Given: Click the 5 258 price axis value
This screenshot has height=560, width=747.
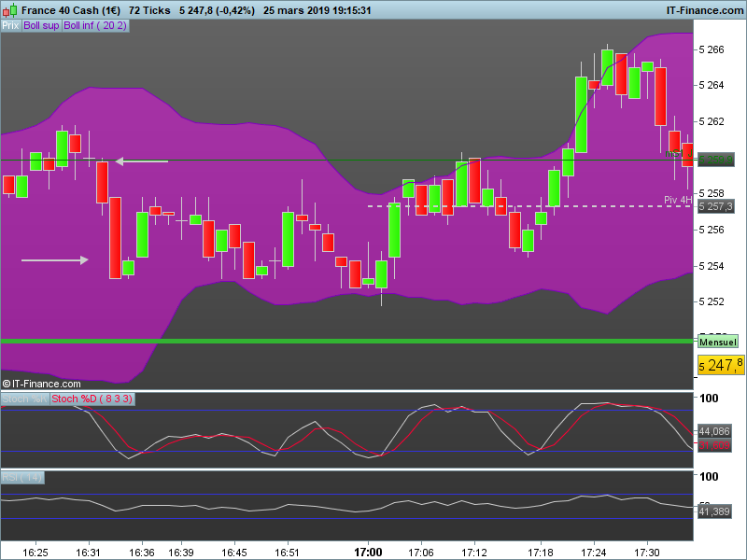Looking at the screenshot, I should [712, 193].
